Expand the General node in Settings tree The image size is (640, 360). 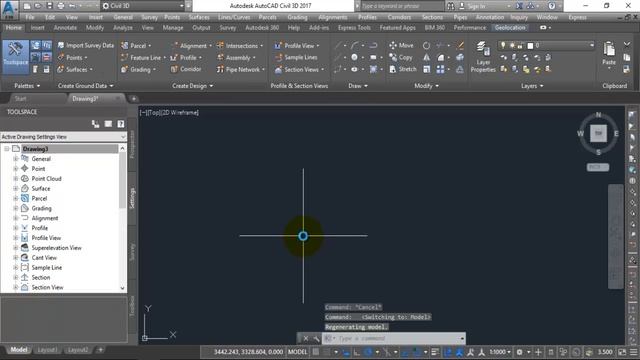point(16,159)
